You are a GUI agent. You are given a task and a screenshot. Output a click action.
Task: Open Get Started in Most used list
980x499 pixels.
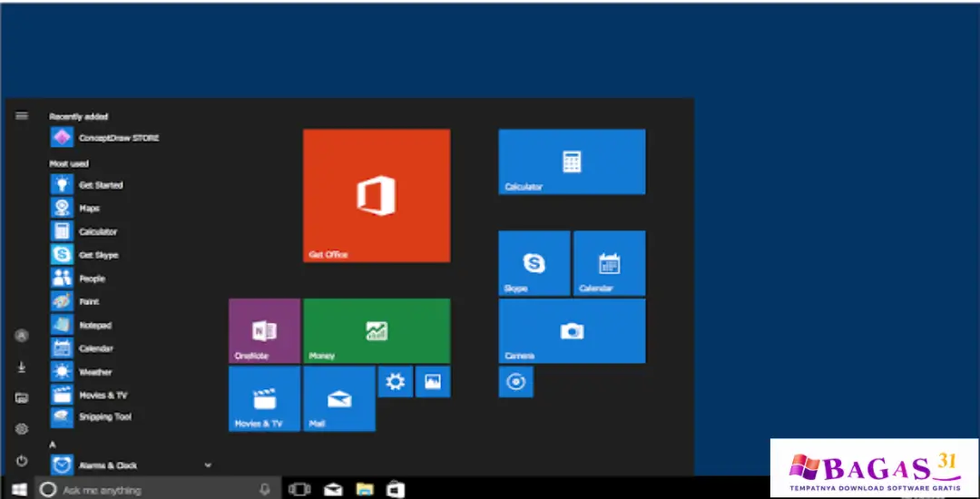click(x=87, y=185)
